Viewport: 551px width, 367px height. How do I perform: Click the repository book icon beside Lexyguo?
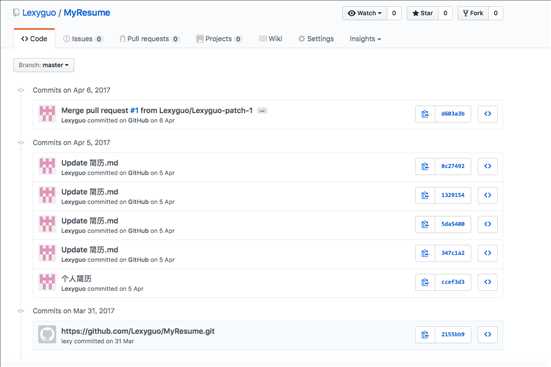click(x=16, y=13)
